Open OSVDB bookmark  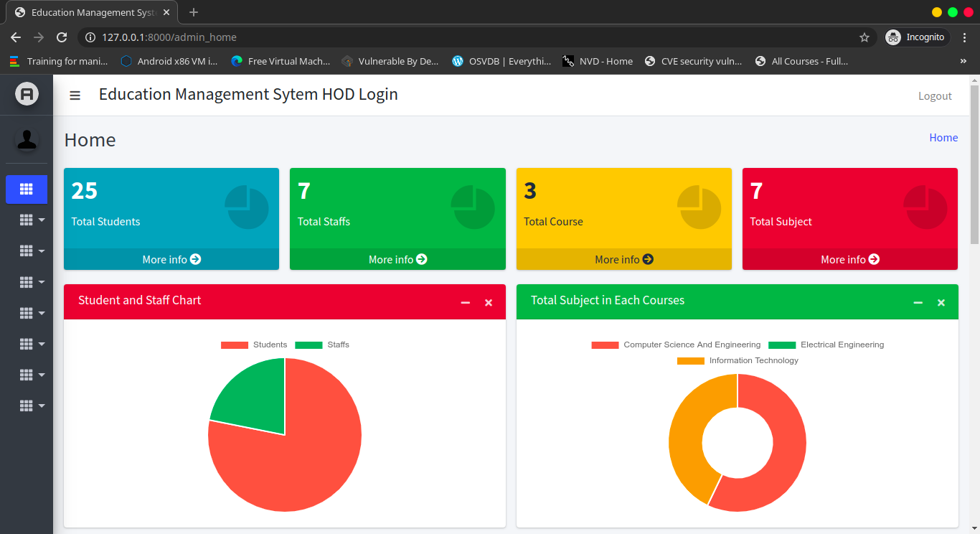[x=501, y=61]
